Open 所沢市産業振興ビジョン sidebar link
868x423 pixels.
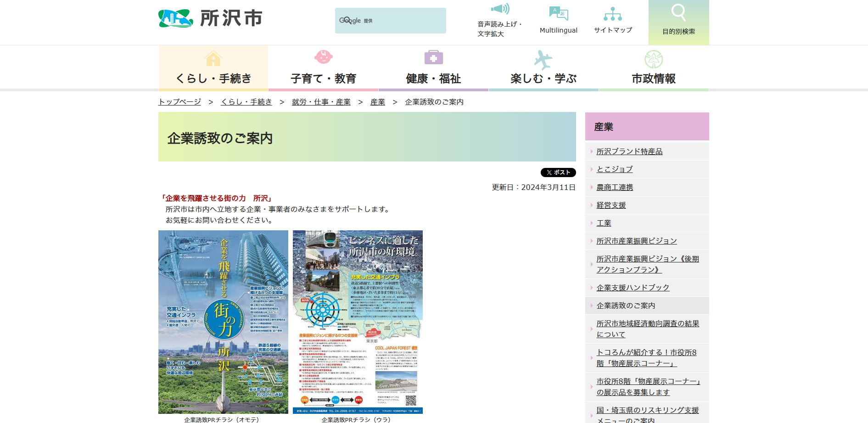[637, 241]
